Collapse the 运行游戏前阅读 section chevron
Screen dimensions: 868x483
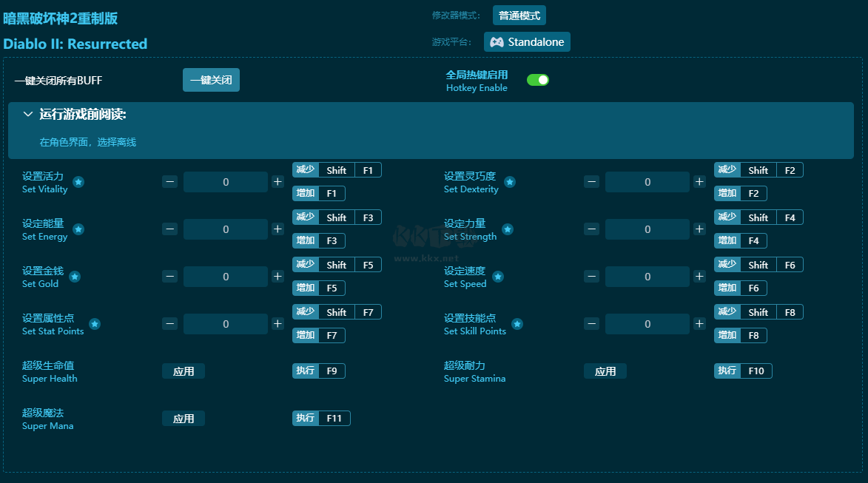[27, 115]
